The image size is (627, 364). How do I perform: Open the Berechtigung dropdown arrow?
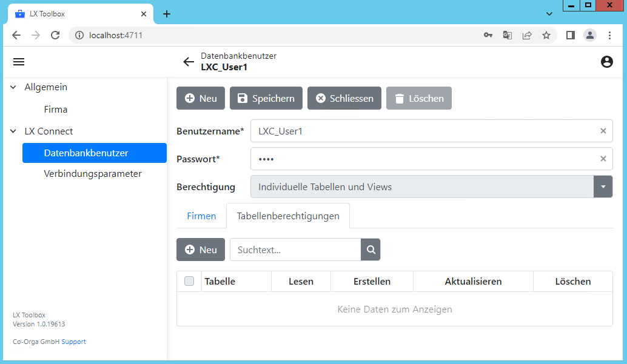[x=603, y=187]
